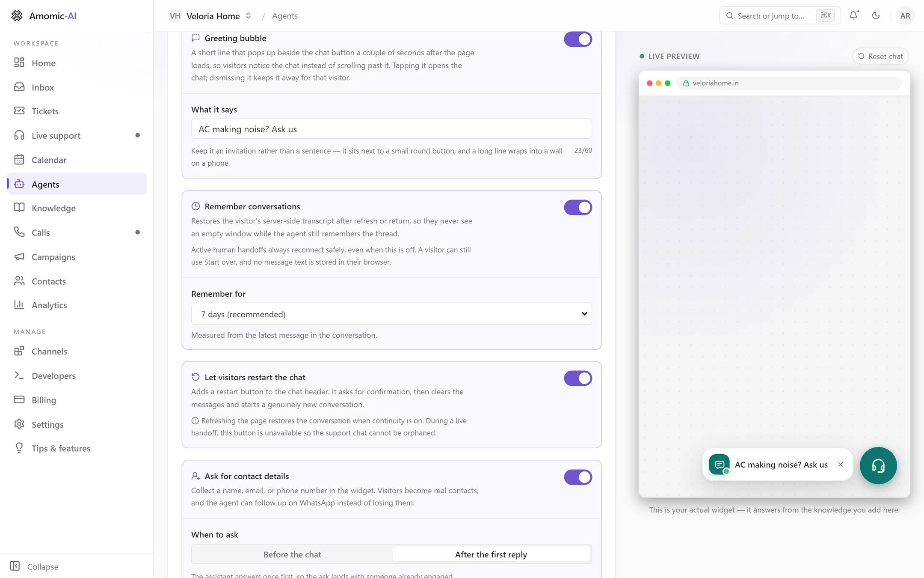The width and height of the screenshot is (924, 578).
Task: Click the Agents item in sidebar
Action: [77, 184]
